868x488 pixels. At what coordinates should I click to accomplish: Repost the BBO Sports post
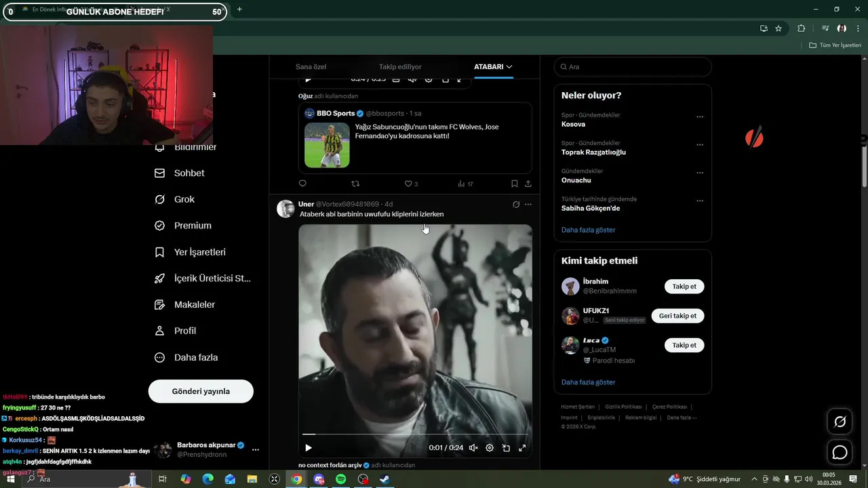pyautogui.click(x=355, y=184)
